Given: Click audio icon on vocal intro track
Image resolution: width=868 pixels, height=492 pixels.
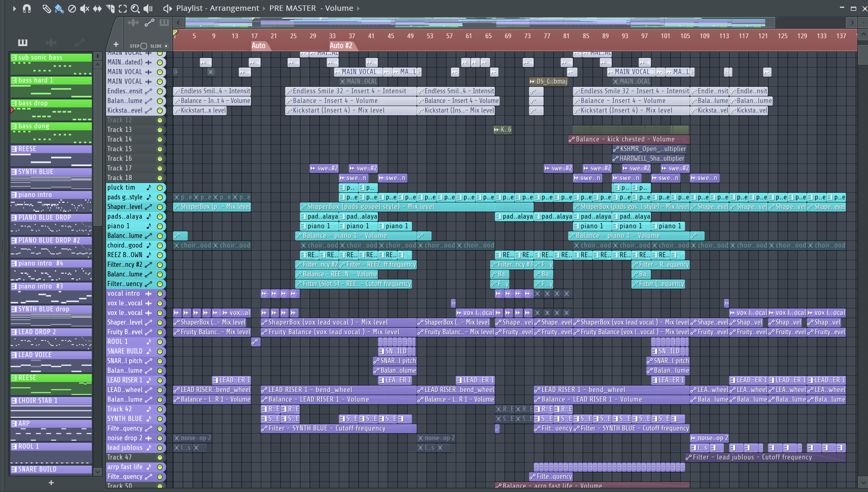Looking at the screenshot, I should tap(149, 294).
